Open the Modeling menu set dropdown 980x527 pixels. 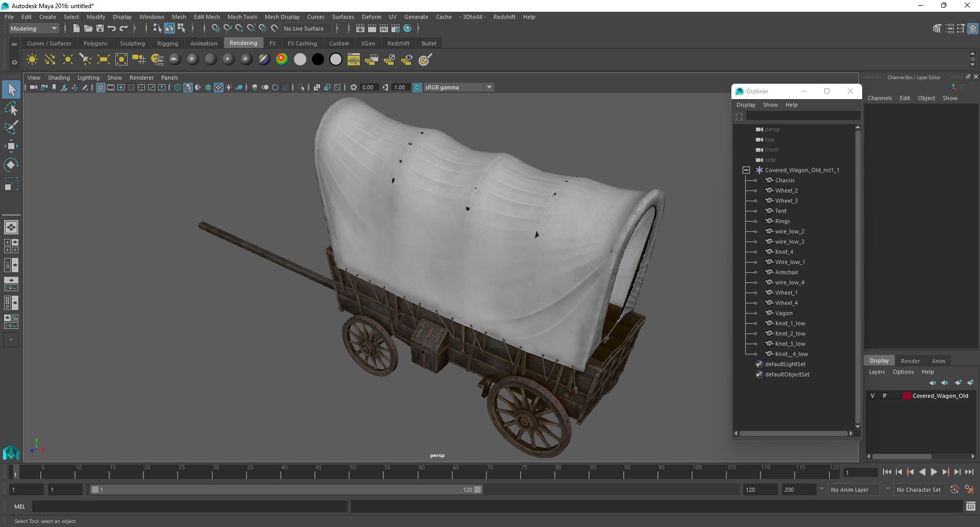click(x=34, y=29)
